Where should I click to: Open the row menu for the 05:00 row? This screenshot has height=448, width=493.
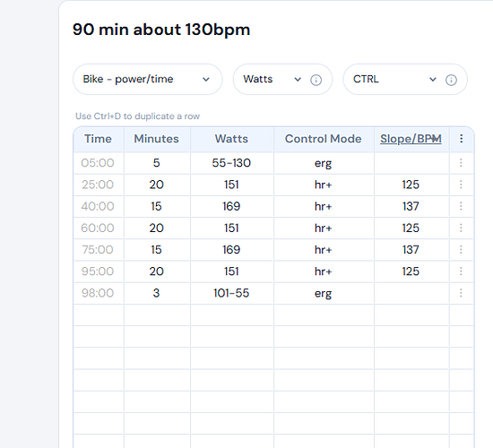tap(461, 163)
